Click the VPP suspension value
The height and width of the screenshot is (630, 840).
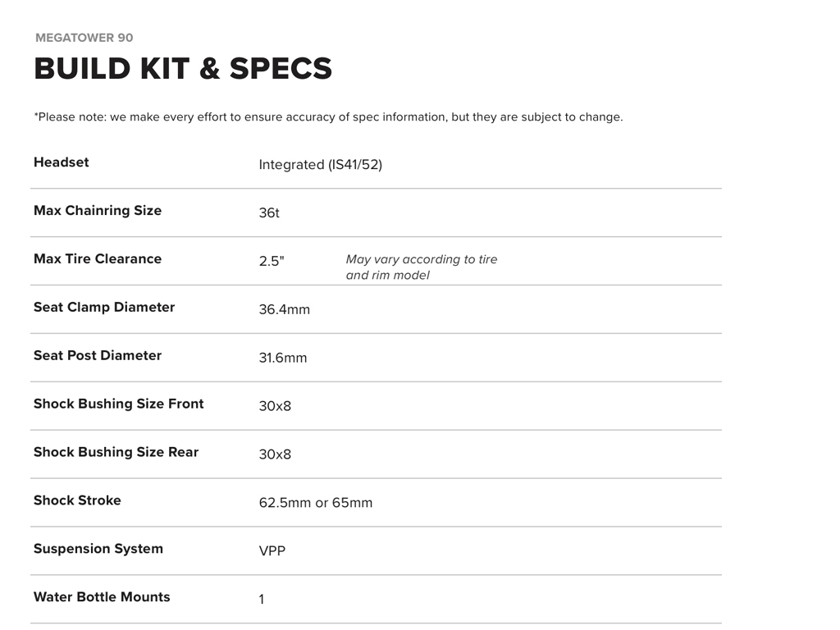(x=272, y=551)
